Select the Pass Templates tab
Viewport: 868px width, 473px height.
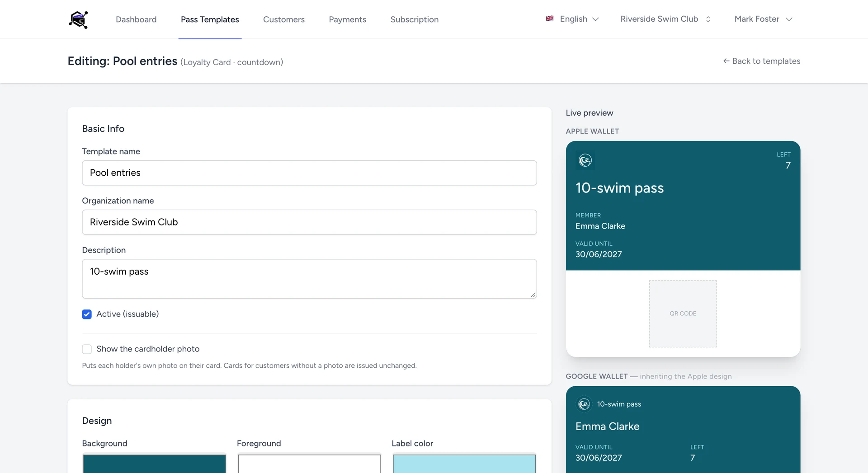210,19
